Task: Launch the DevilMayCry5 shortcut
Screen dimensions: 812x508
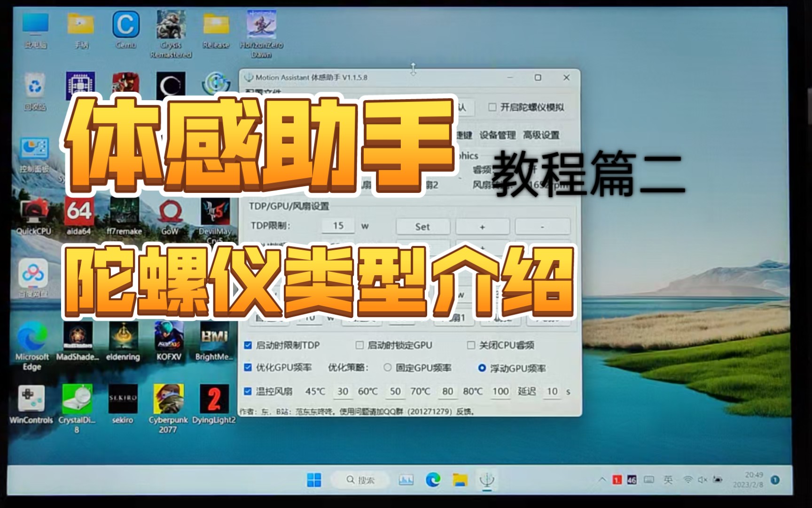Action: click(x=215, y=220)
